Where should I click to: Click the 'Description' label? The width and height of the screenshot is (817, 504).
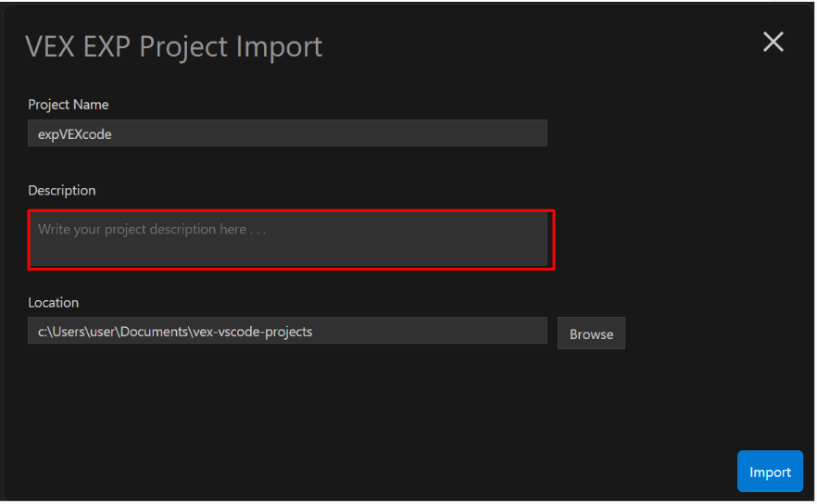[x=61, y=190]
